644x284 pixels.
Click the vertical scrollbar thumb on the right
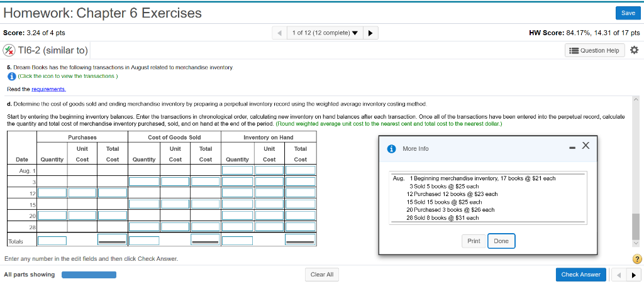click(x=636, y=227)
